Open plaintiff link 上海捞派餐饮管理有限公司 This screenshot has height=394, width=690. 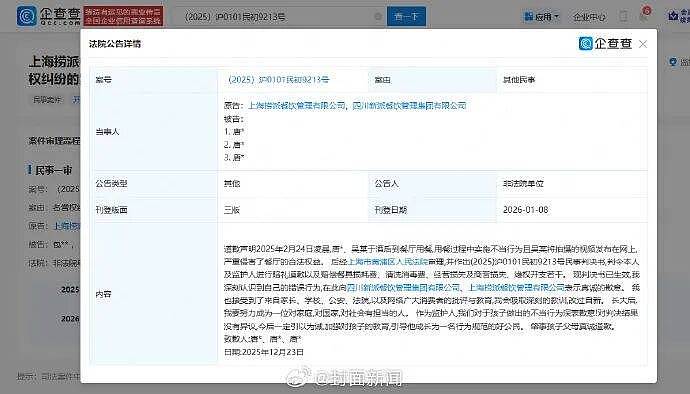pyautogui.click(x=297, y=106)
